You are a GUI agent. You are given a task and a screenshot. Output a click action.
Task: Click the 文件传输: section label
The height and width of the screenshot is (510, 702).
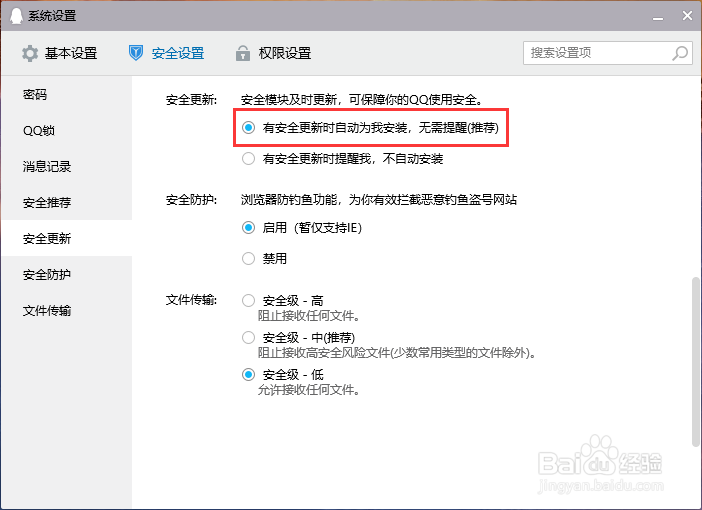pos(191,300)
